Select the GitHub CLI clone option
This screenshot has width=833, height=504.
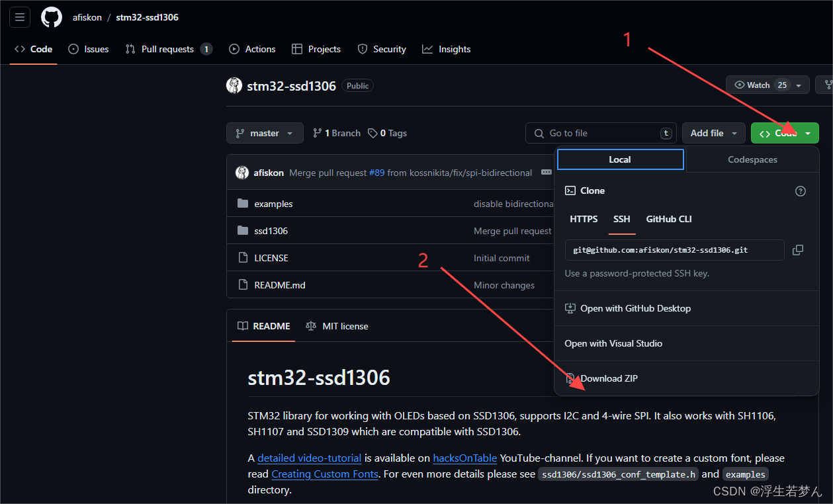coord(669,219)
